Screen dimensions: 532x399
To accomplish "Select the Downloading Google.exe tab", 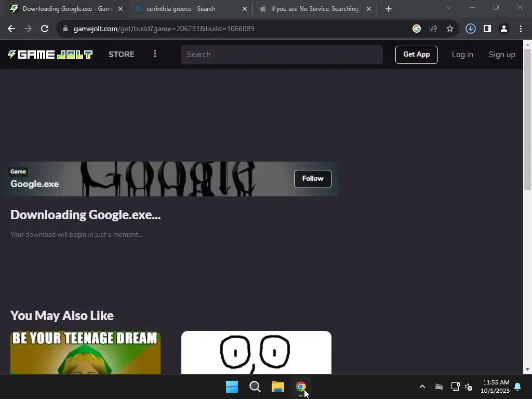I will [67, 9].
